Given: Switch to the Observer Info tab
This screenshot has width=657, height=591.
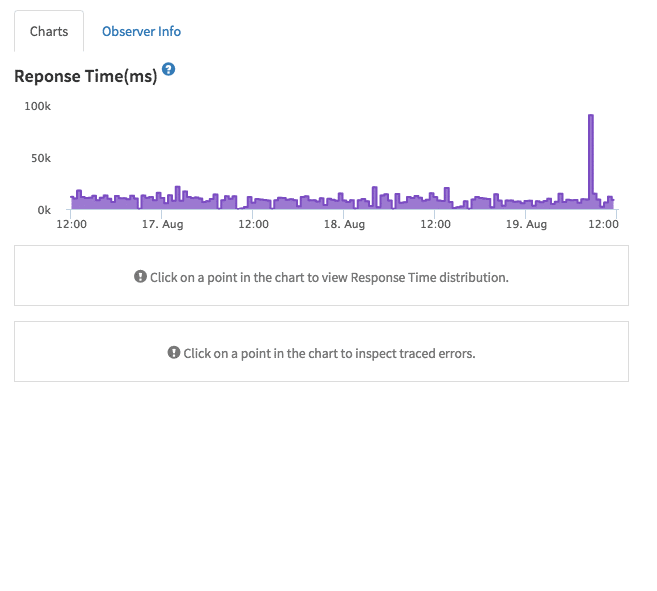Looking at the screenshot, I should point(141,31).
